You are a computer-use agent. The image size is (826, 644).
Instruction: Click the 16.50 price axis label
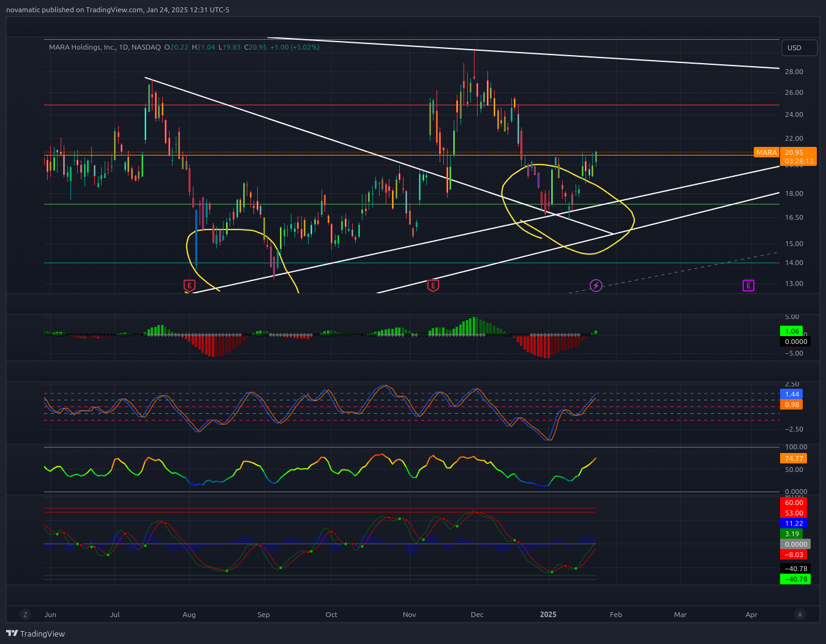click(794, 217)
